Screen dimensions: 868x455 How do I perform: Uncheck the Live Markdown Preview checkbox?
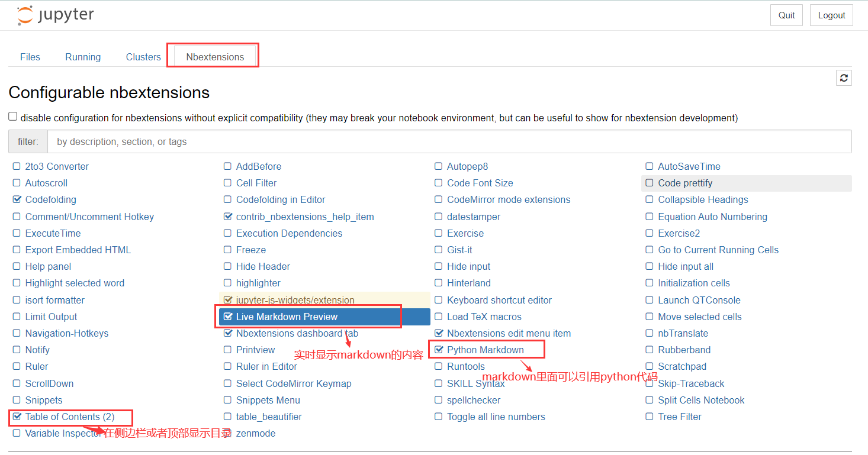[x=227, y=317]
